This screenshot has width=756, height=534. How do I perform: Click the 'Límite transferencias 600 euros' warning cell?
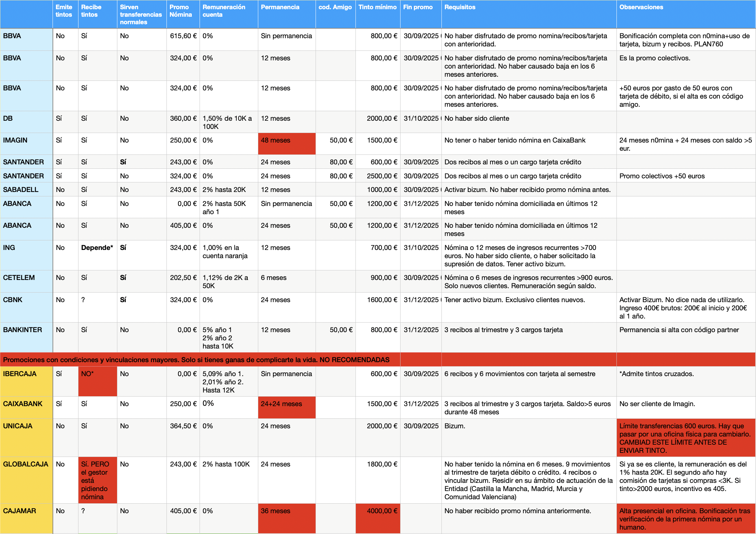(686, 437)
